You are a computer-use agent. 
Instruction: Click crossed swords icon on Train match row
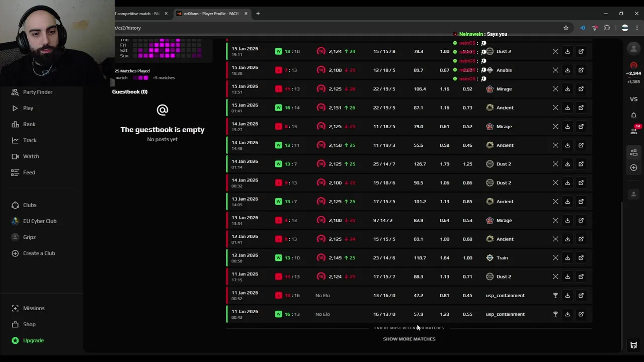point(555,258)
